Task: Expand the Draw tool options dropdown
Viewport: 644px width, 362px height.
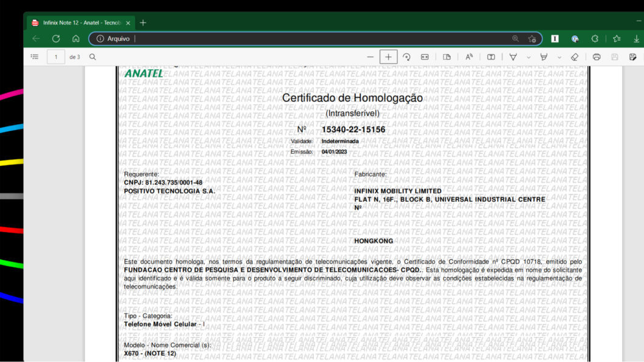Action: [529, 58]
